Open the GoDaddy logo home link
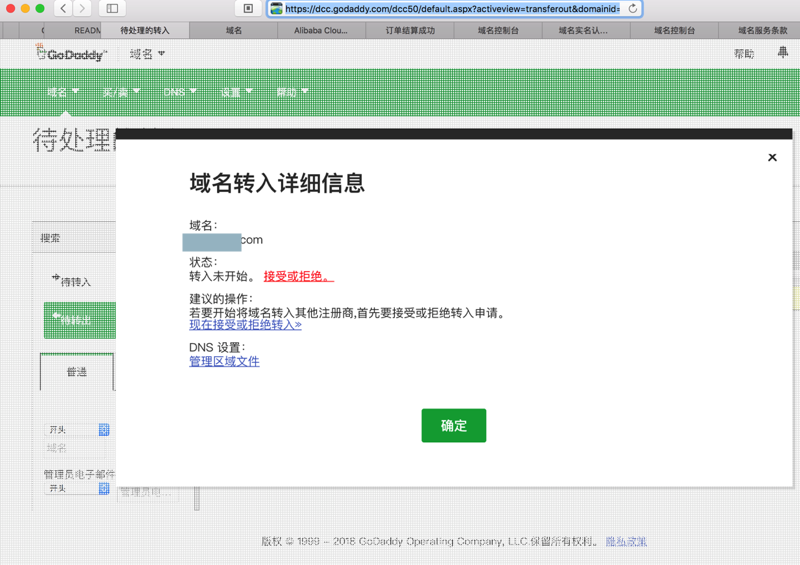Viewport: 800px width, 565px height. (x=71, y=53)
